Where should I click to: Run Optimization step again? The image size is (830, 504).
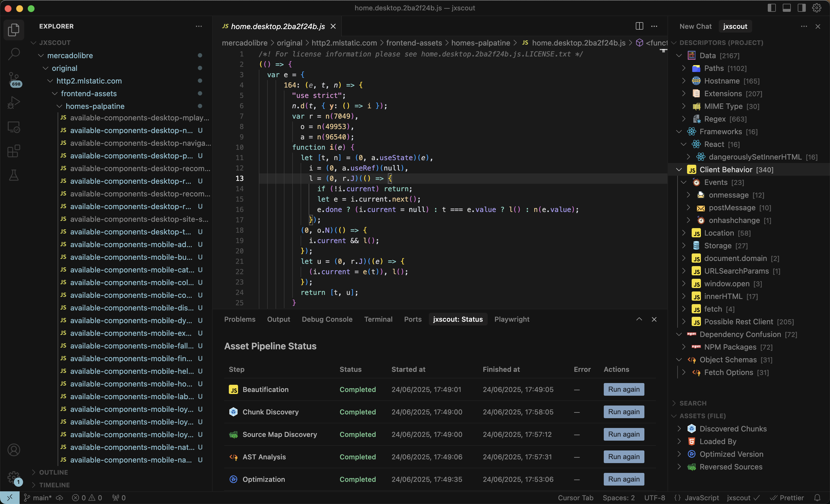tap(624, 479)
